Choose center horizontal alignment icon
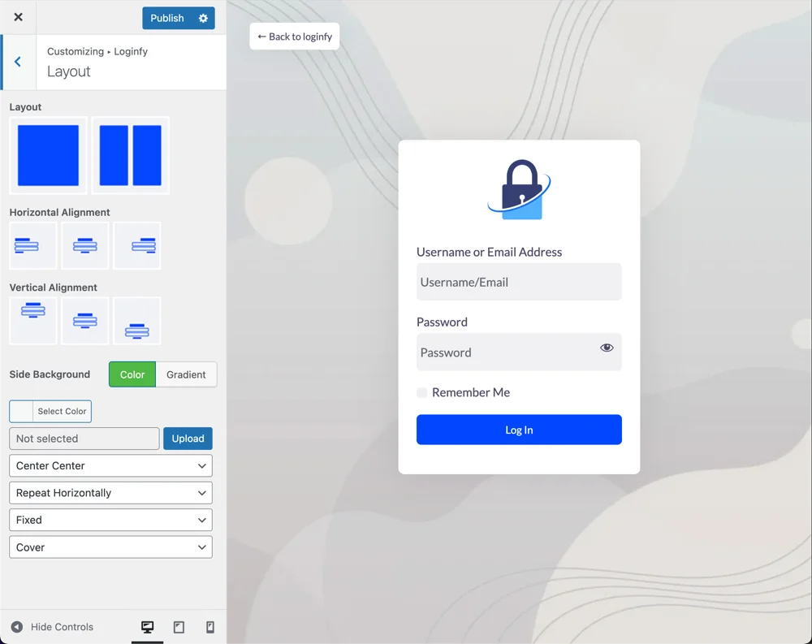 pyautogui.click(x=85, y=245)
